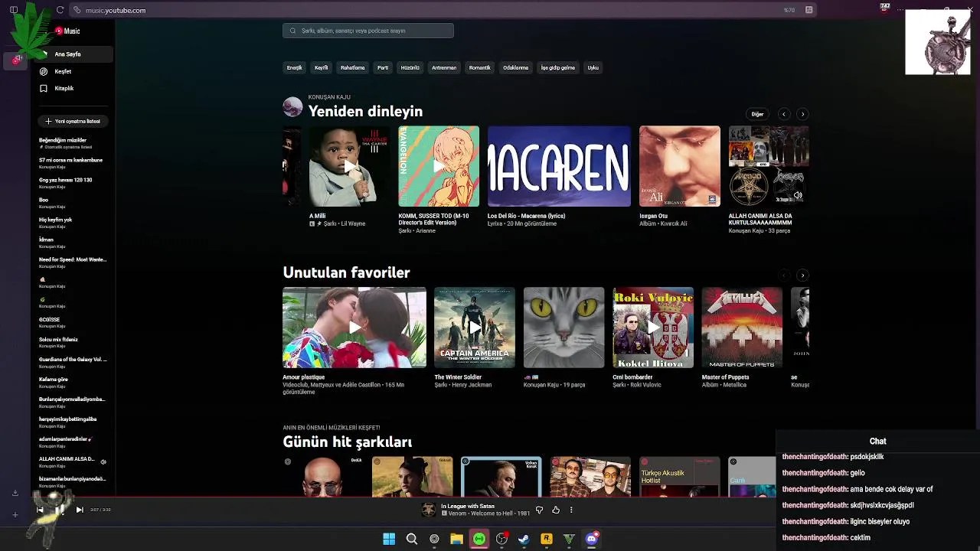This screenshot has height=551, width=980.
Task: Toggle the Uyku mood chip
Action: (x=593, y=67)
